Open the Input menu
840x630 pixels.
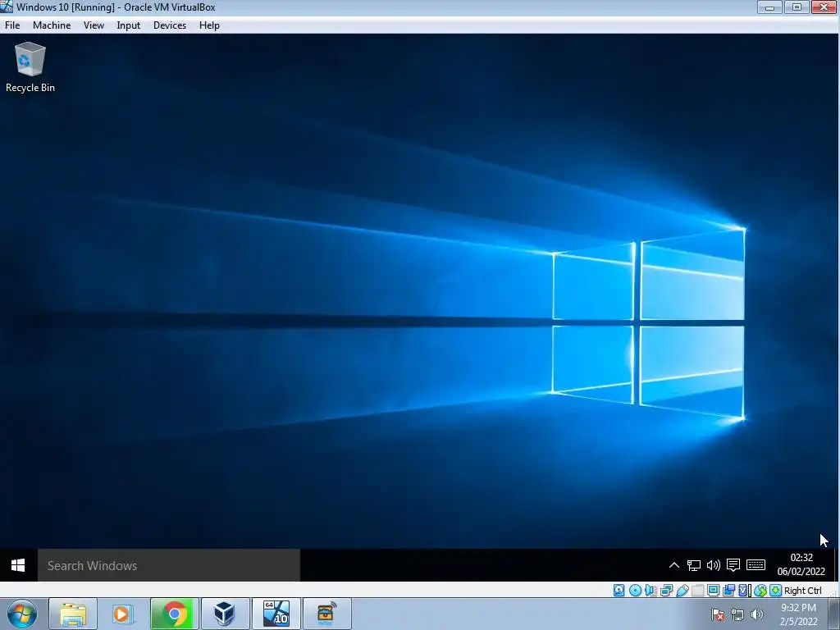point(129,25)
